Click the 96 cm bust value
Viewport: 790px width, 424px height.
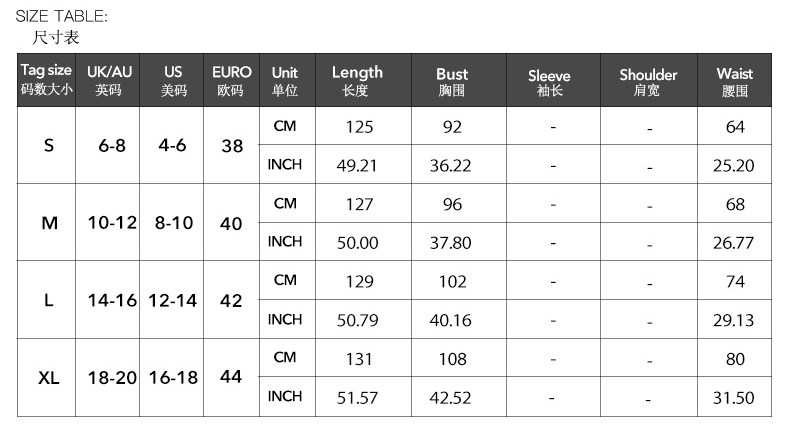(452, 204)
